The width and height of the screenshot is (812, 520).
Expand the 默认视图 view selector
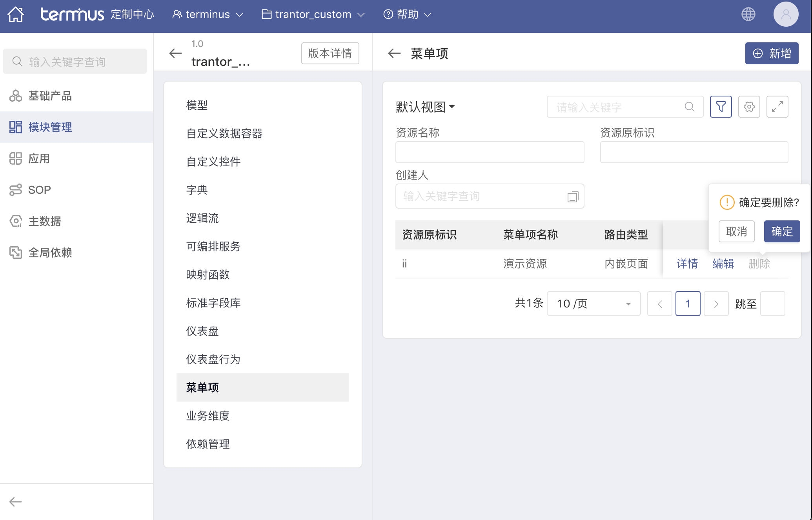coord(425,107)
